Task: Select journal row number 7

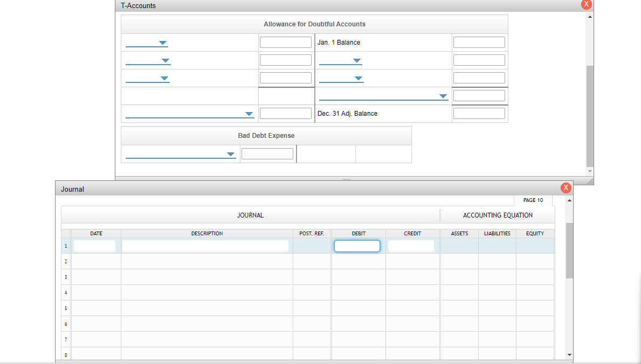Action: point(66,339)
